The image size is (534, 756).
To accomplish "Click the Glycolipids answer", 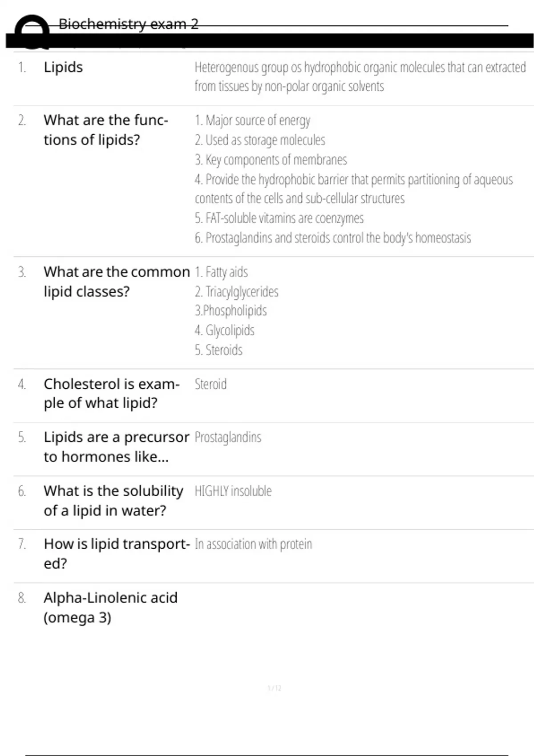I will click(224, 330).
